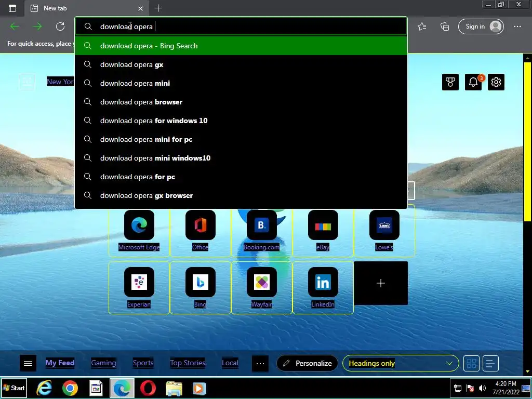Open the Collections icon
The image size is (532, 399).
(x=445, y=26)
